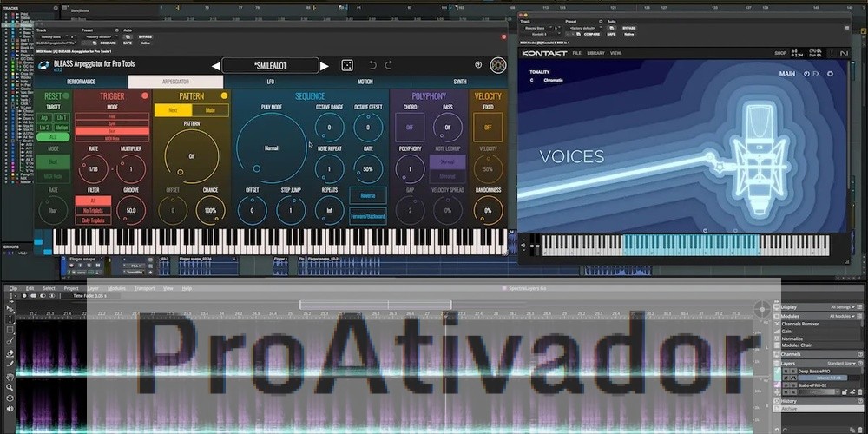Open the SpectraLayers Select menu

point(49,288)
